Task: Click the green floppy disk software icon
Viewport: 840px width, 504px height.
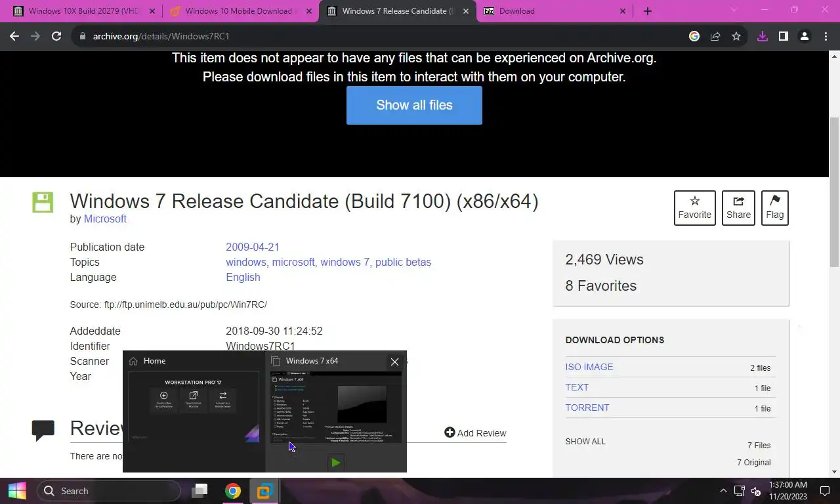Action: 43,202
